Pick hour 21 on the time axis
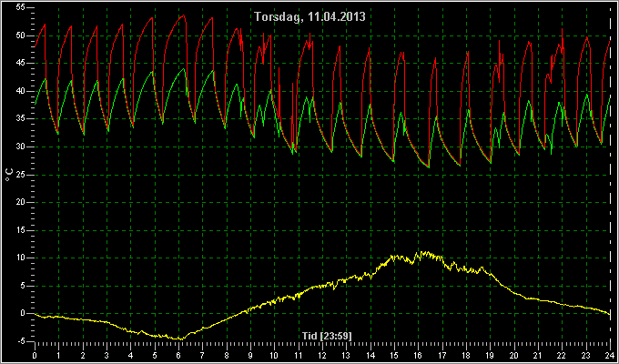The width and height of the screenshot is (619, 364). coord(537,355)
